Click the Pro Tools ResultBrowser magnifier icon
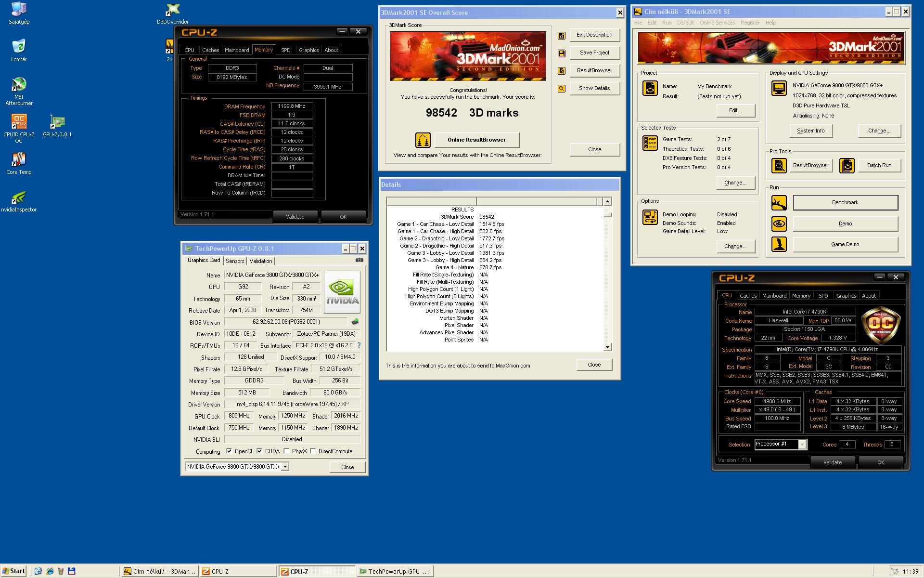 click(779, 166)
